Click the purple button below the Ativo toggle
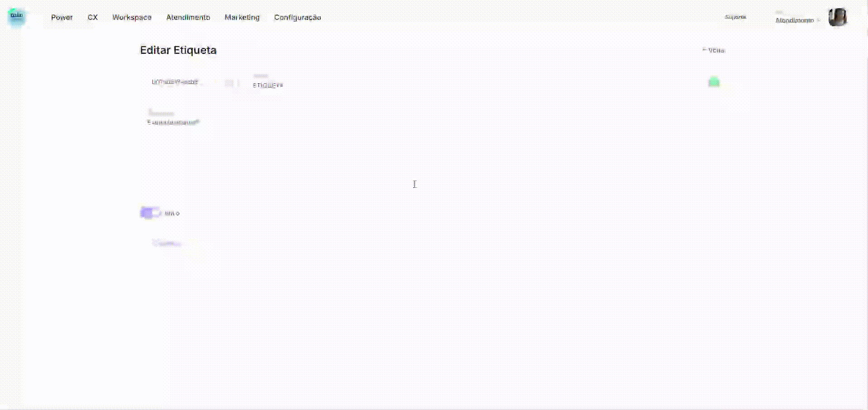The width and height of the screenshot is (868, 410). coord(167,243)
